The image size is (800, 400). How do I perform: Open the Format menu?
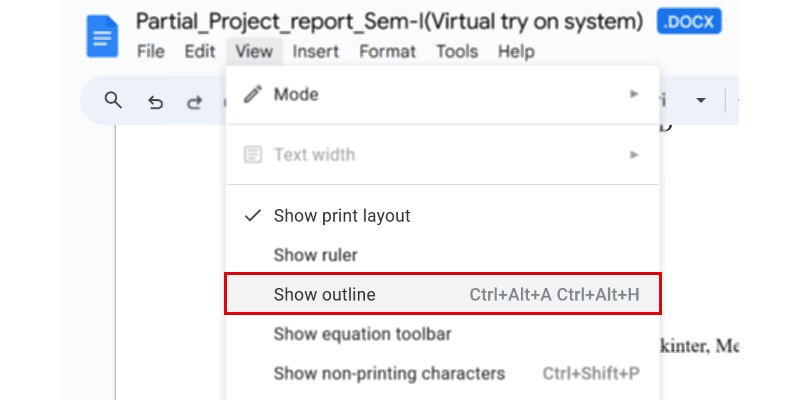pos(387,51)
